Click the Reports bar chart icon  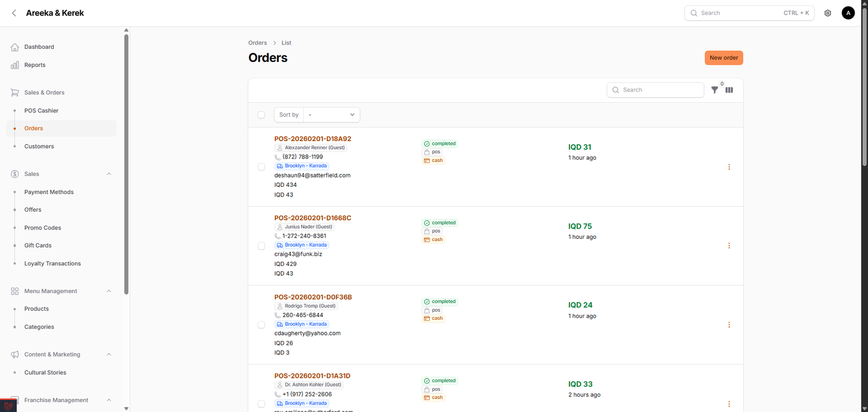pos(15,65)
